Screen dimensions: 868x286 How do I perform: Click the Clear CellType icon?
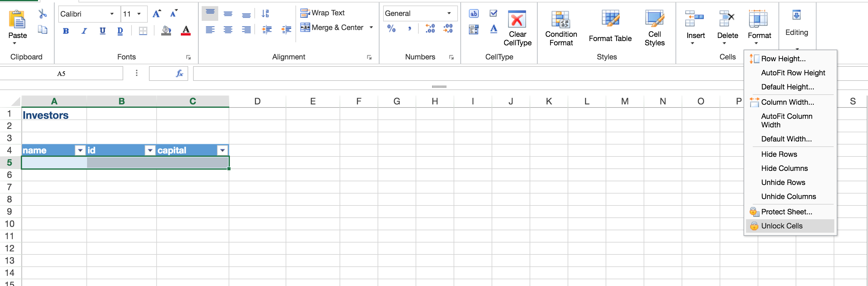(x=517, y=20)
